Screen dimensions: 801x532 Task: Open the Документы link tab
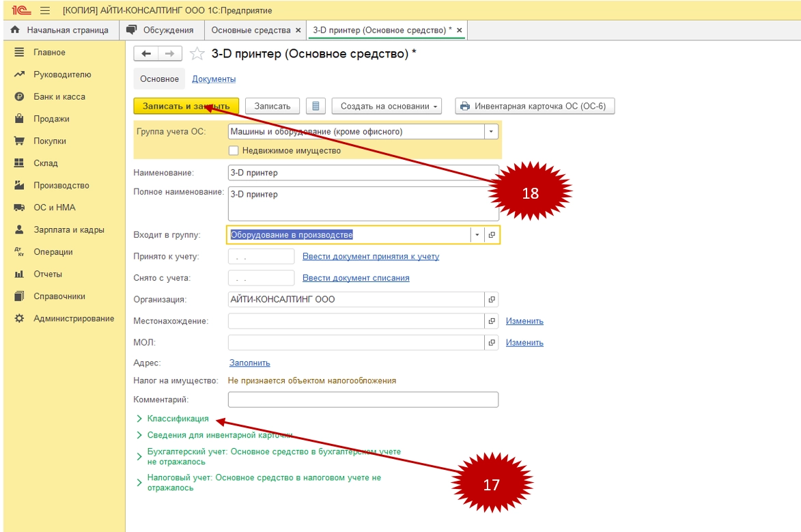[214, 79]
